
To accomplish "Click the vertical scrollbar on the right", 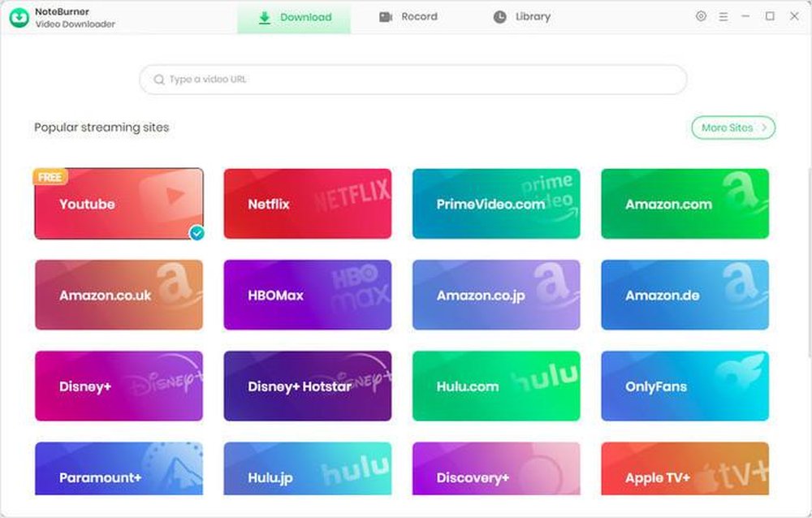I will coord(809,261).
